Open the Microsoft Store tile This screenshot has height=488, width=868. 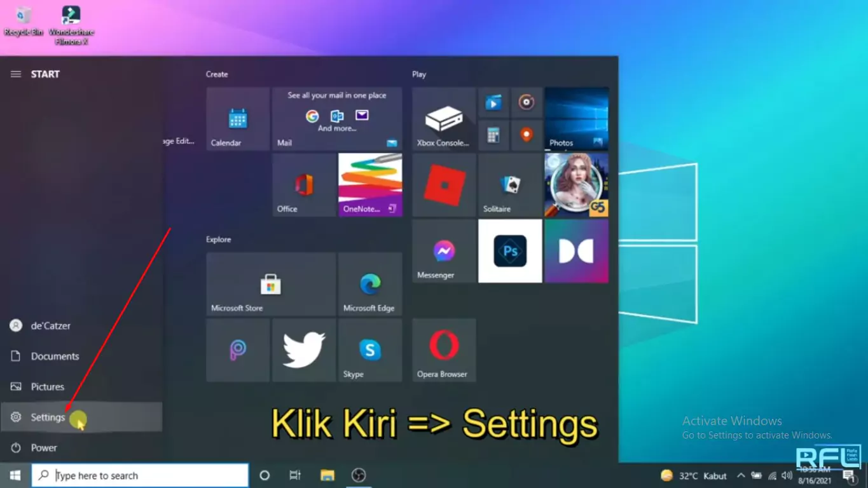coord(271,284)
